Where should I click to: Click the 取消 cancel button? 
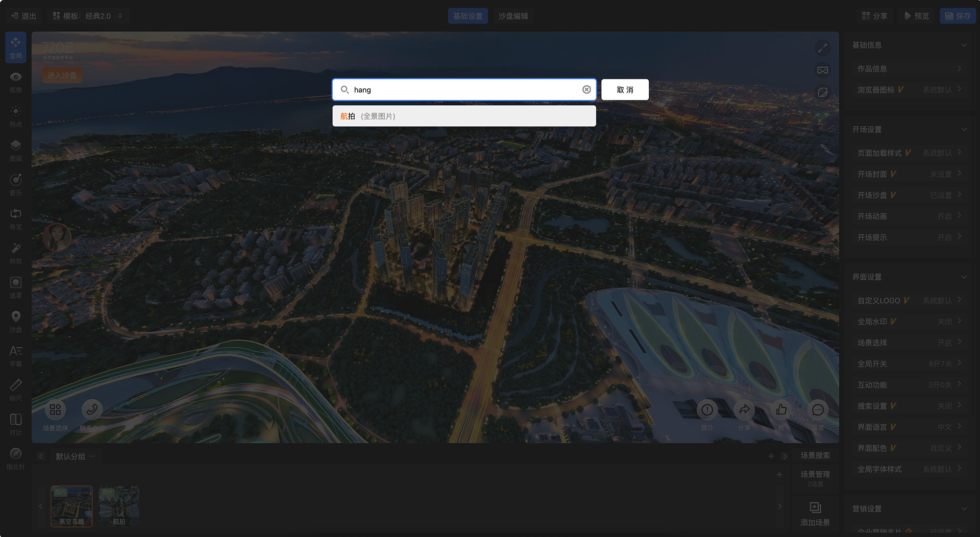point(625,90)
